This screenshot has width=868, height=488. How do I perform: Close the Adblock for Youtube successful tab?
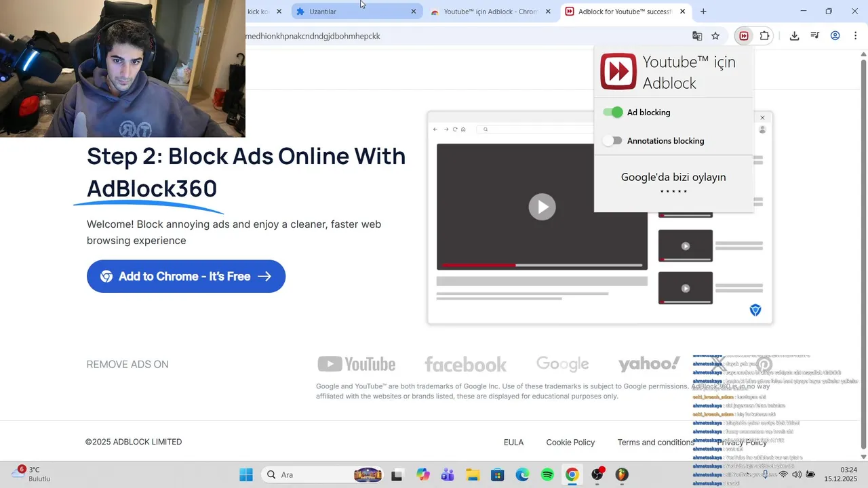(682, 12)
